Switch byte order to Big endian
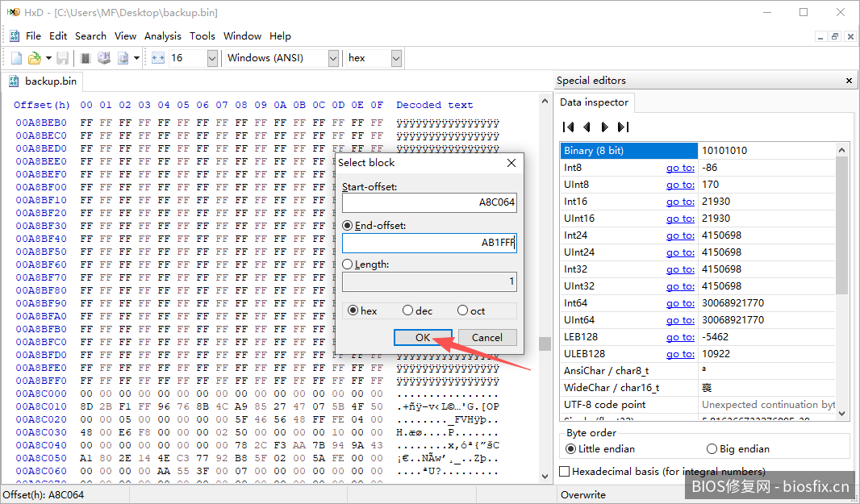The height and width of the screenshot is (504, 860). [x=712, y=449]
